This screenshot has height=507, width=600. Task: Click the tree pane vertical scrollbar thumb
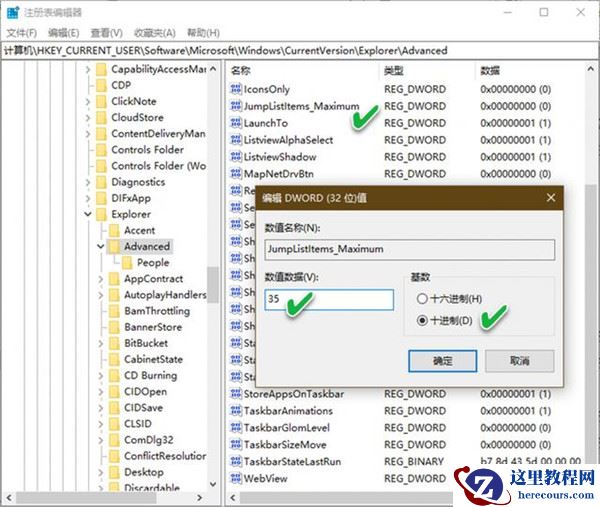pos(213,285)
